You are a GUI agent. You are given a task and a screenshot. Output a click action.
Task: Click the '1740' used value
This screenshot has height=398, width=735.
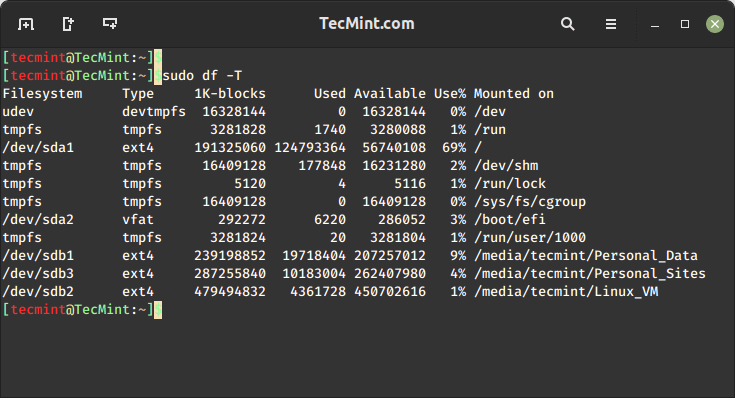pos(330,129)
